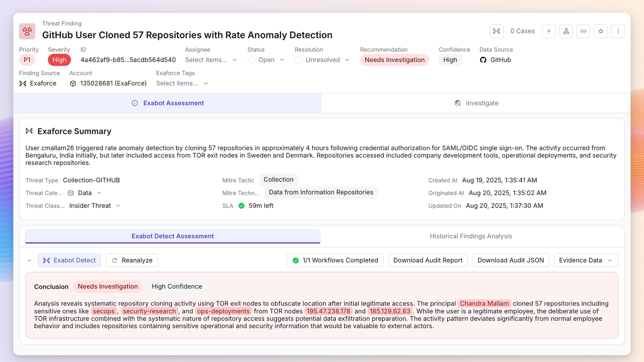
Task: Change the Insider Threat classification dropdown
Action: pos(95,206)
